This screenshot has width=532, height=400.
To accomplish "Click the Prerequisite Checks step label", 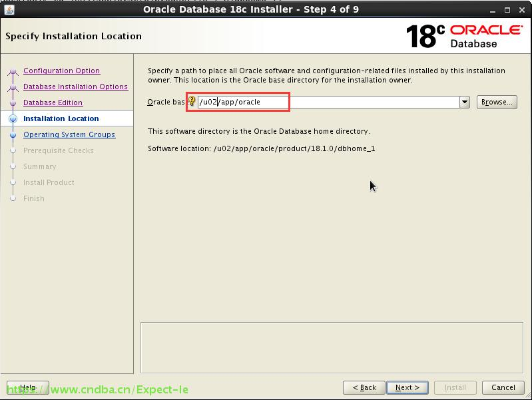I will pos(59,150).
